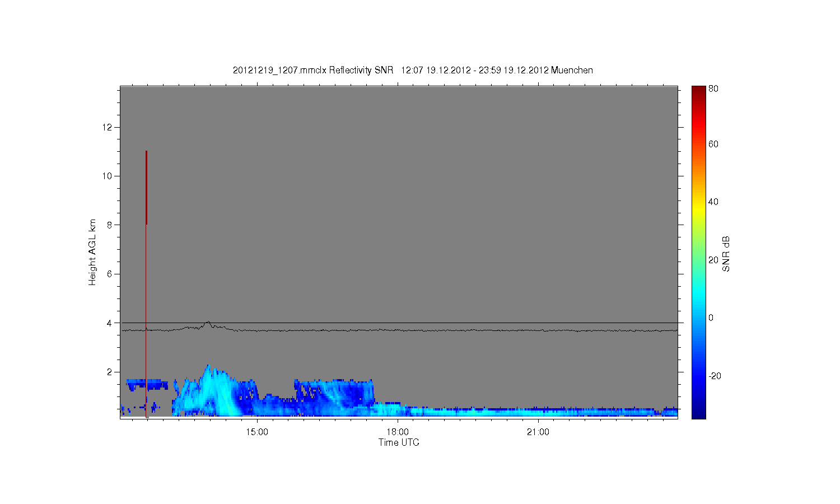Click the 'SNR dB' colorbar label
This screenshot has width=840, height=504.
click(726, 254)
